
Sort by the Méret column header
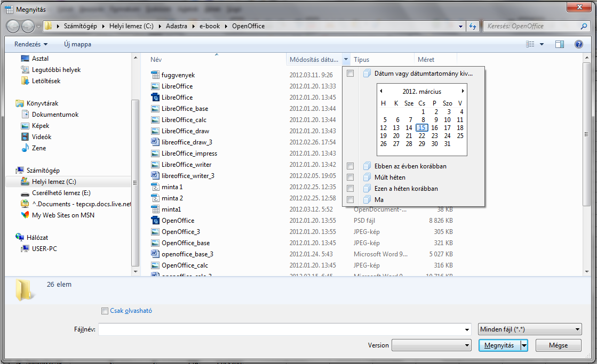[x=435, y=59]
